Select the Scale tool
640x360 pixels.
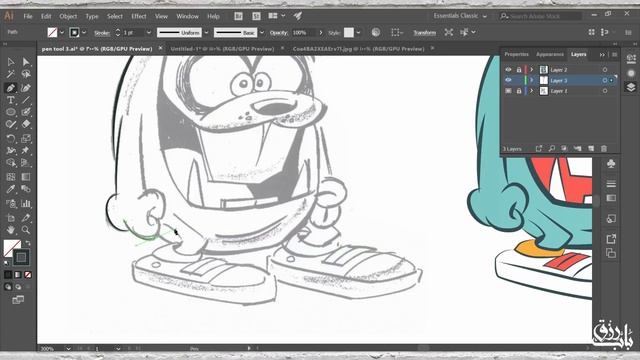tap(26, 138)
